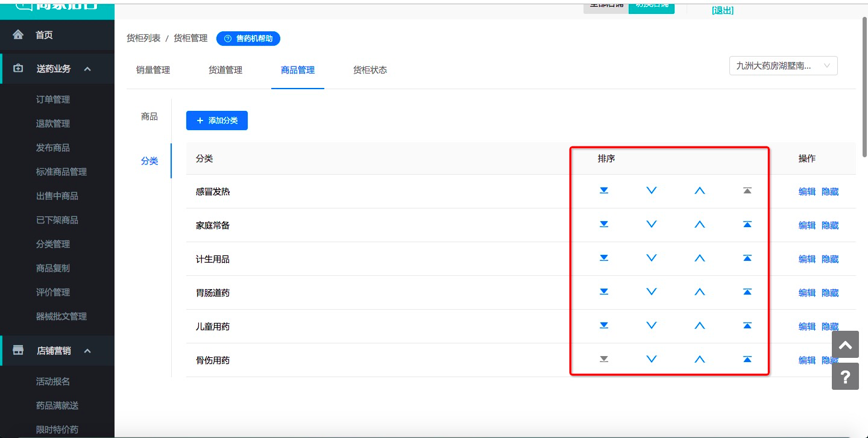Collapse the 送药业务 sidebar section
The width and height of the screenshot is (868, 438).
(x=87, y=69)
